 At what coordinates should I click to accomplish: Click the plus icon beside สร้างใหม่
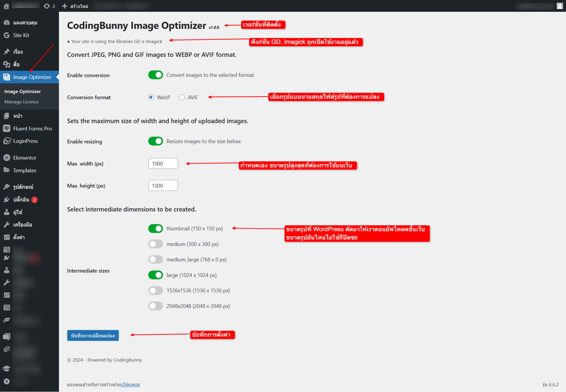click(64, 6)
